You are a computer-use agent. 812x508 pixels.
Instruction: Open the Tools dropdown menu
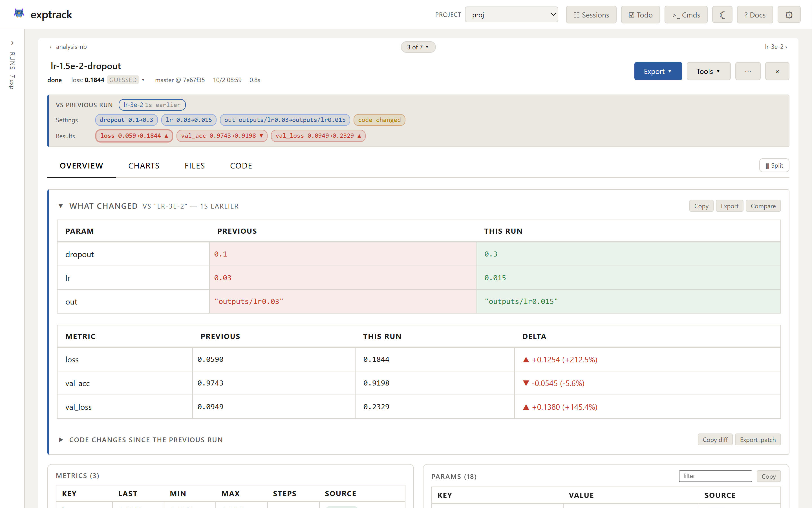[x=708, y=71]
